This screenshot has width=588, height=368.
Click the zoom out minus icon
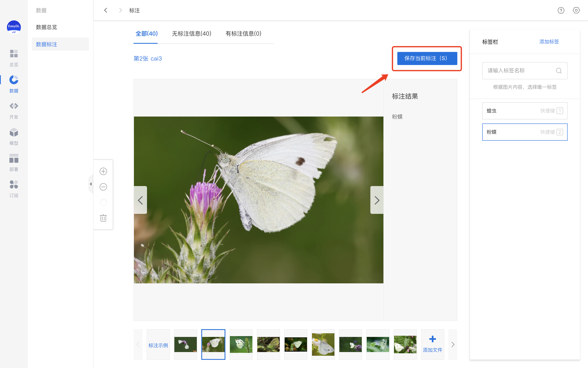pos(103,187)
